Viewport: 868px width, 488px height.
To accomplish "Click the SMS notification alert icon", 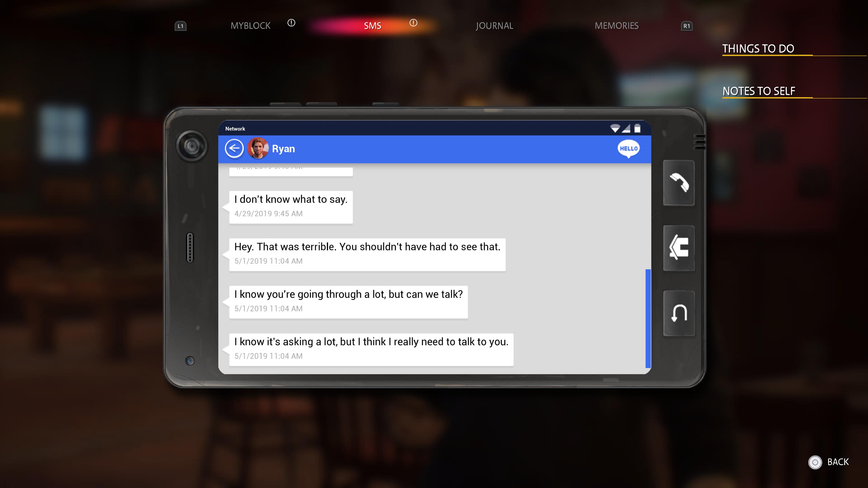I will click(413, 23).
